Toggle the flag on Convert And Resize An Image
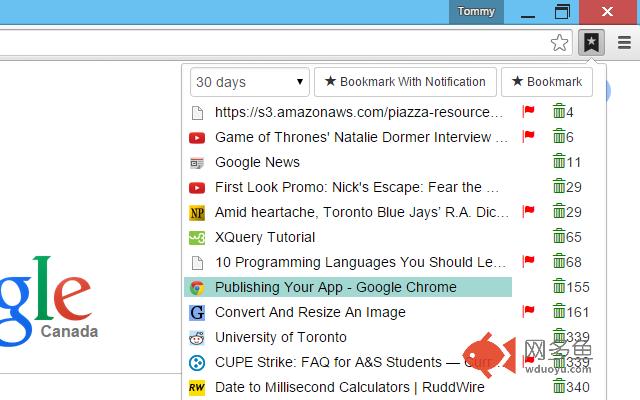Viewport: 640px width, 400px height. (x=529, y=311)
